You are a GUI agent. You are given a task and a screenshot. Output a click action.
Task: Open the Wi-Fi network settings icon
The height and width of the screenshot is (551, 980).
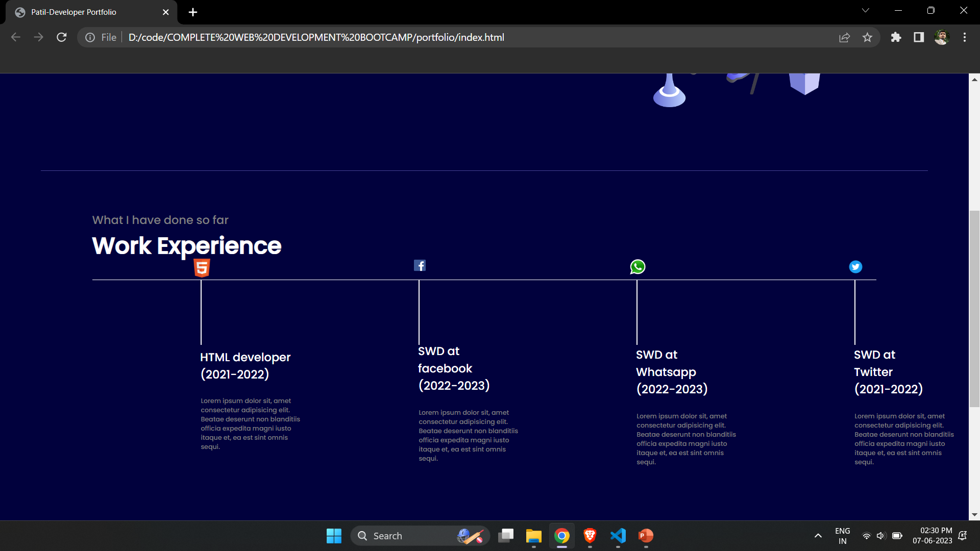[x=867, y=536]
